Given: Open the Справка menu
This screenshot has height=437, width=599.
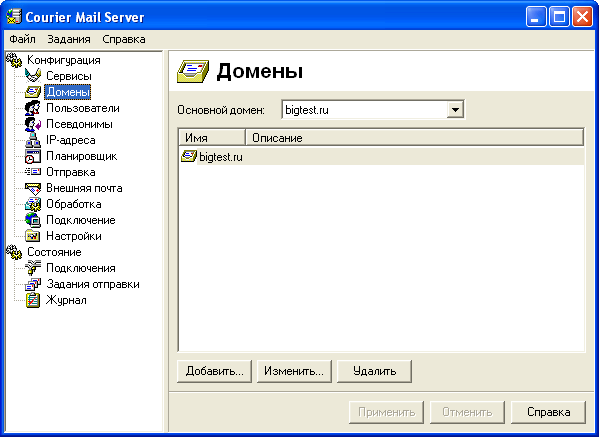Looking at the screenshot, I should click(x=124, y=39).
